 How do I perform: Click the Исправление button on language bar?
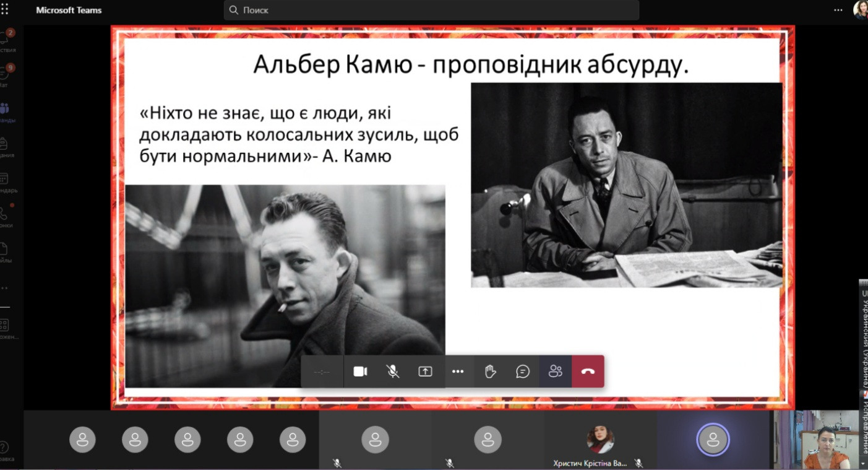click(864, 423)
